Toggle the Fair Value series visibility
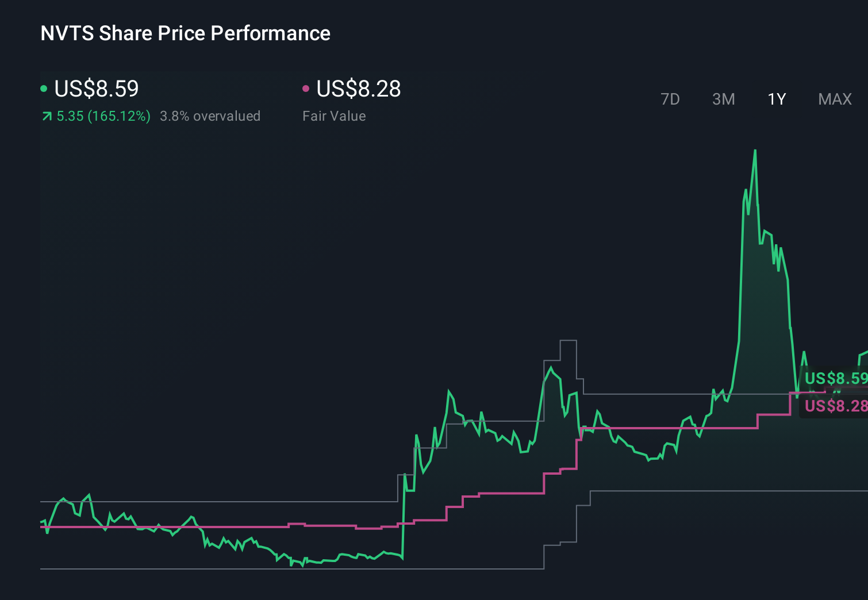The image size is (868, 600). click(358, 89)
